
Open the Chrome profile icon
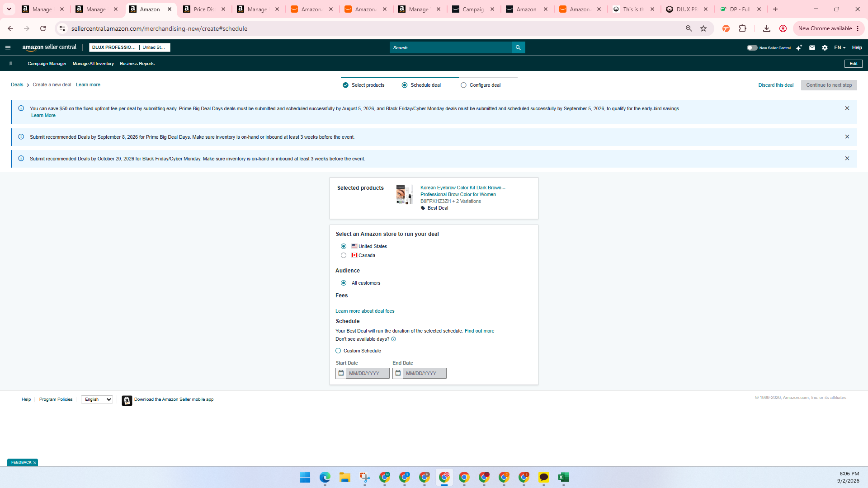tap(783, 28)
